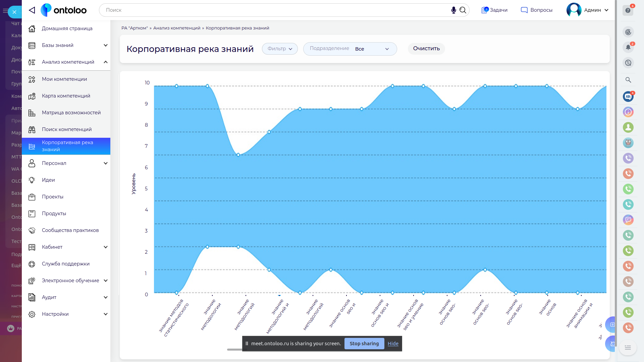Click the microphone voice search icon
The height and width of the screenshot is (362, 644).
click(453, 10)
